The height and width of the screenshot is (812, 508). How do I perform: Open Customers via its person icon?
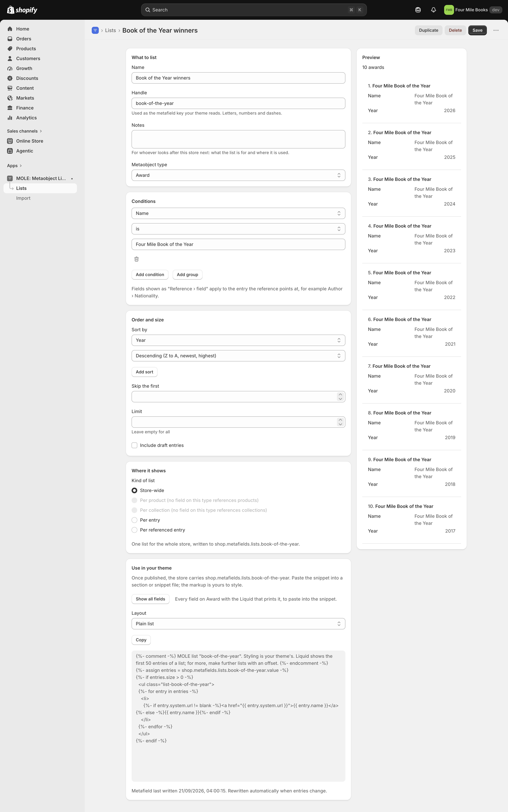10,58
